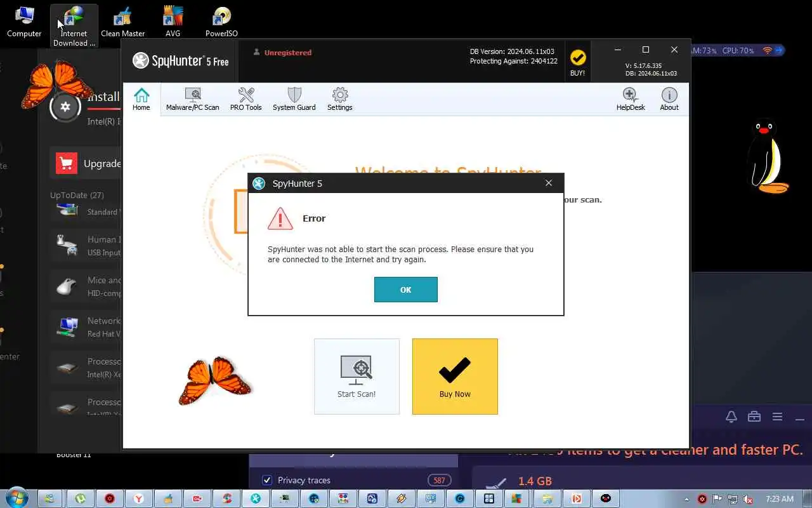Image resolution: width=812 pixels, height=508 pixels.
Task: Open the black penguin face taskbar icon
Action: click(606, 498)
